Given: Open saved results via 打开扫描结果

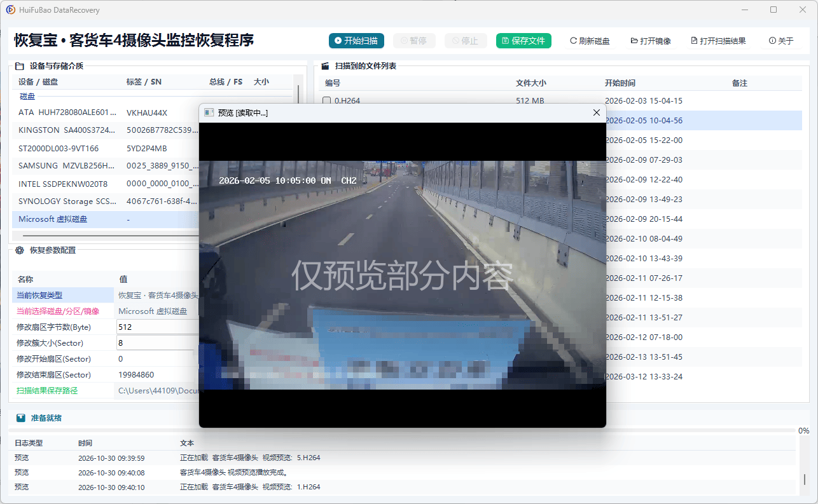Looking at the screenshot, I should tap(718, 41).
